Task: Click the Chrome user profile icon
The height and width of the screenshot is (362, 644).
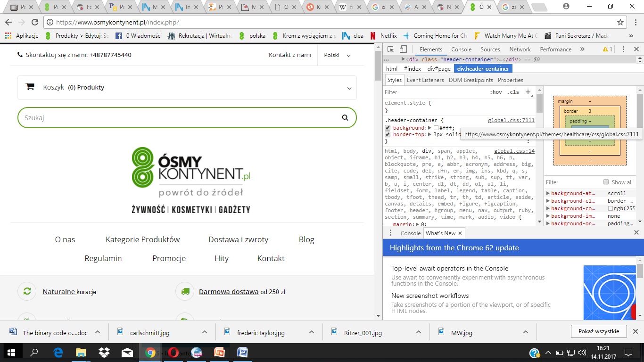Action: [x=566, y=7]
